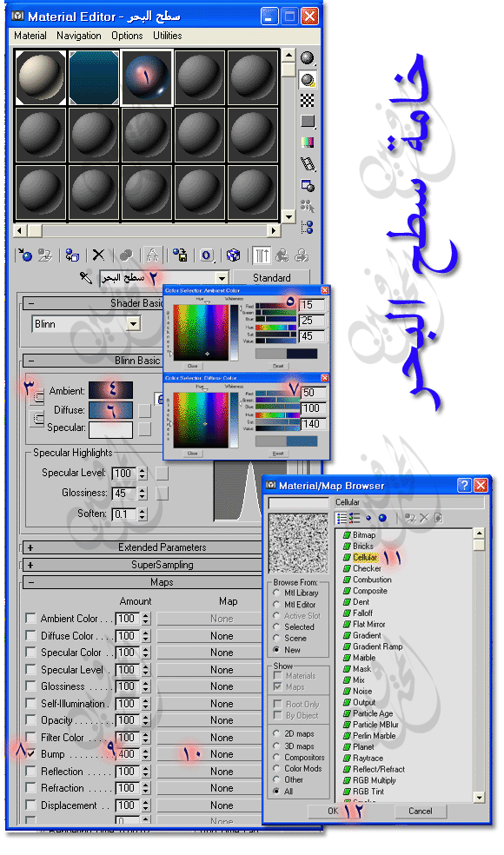Expand the SuperSampling rollout
This screenshot has height=855, width=504.
point(30,566)
